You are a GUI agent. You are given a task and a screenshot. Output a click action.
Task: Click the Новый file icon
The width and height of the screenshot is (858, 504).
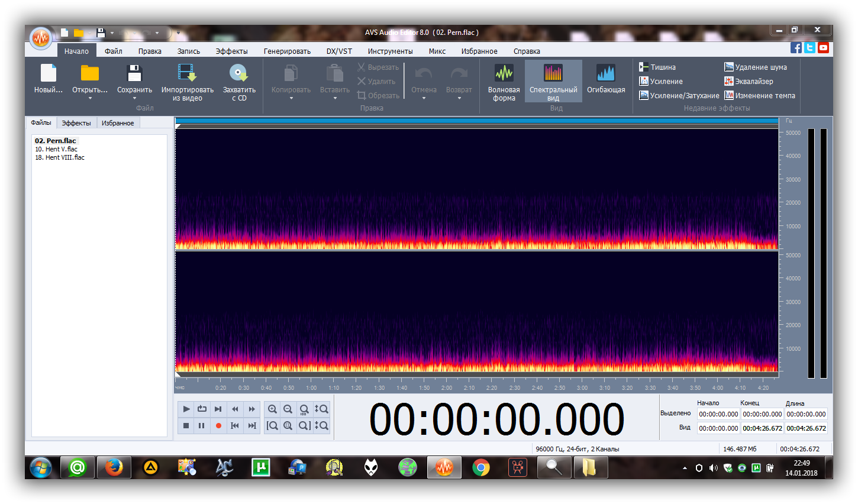pyautogui.click(x=48, y=73)
